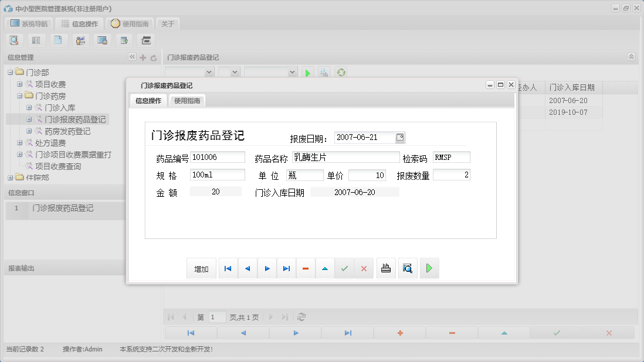
Task: Click the 增加 button to add a record
Action: tap(201, 268)
